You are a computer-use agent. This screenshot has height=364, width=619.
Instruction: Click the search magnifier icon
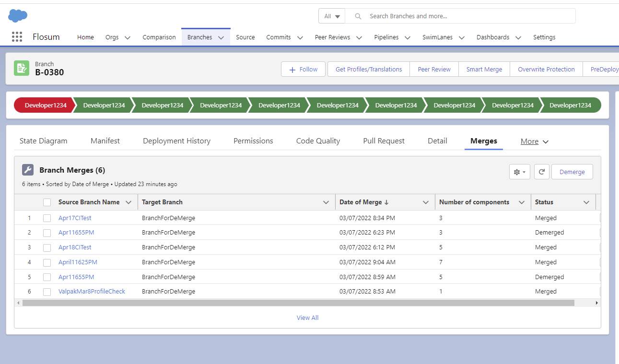pos(358,16)
